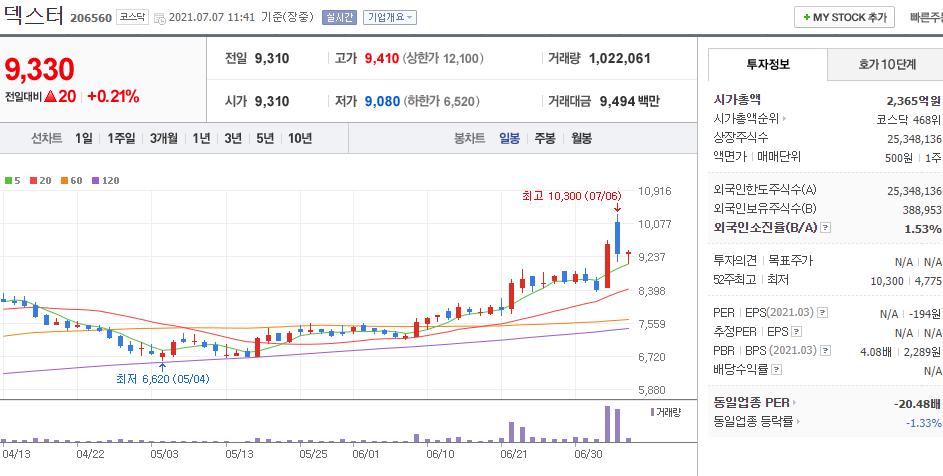Click 최저 6,620 (05/04) chart marker
The height and width of the screenshot is (476, 943).
click(x=162, y=379)
